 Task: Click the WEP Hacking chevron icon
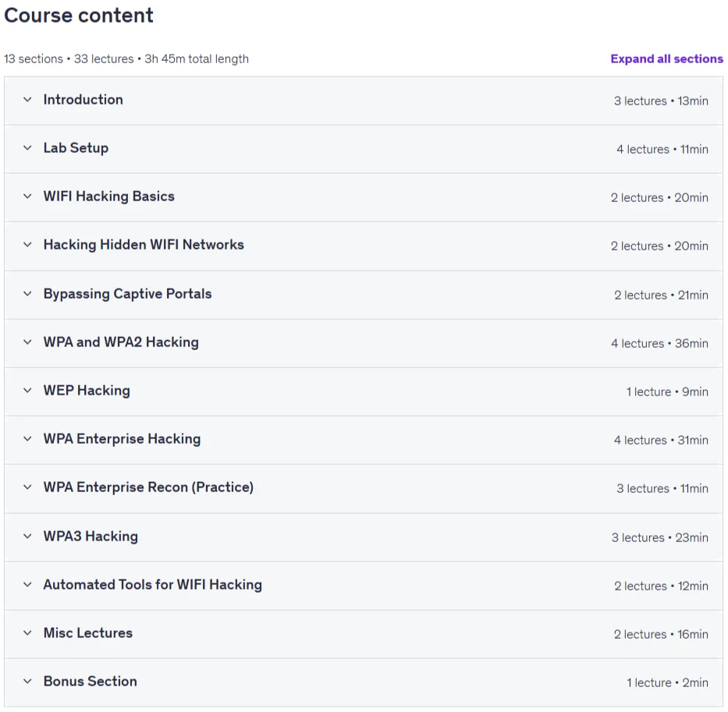tap(28, 391)
